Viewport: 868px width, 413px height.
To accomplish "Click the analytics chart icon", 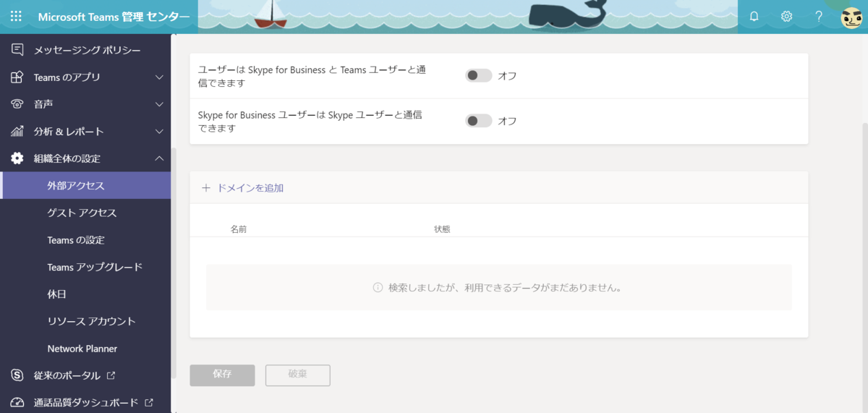I will 17,132.
